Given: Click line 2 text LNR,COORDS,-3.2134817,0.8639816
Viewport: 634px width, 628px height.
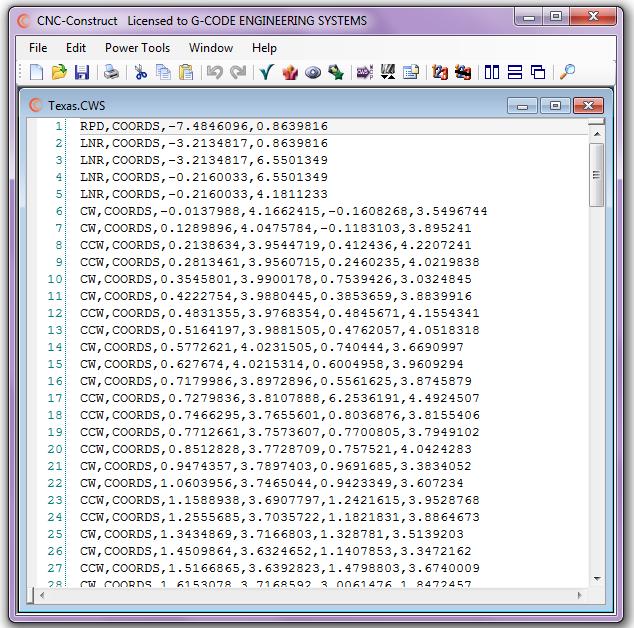Looking at the screenshot, I should [x=204, y=143].
